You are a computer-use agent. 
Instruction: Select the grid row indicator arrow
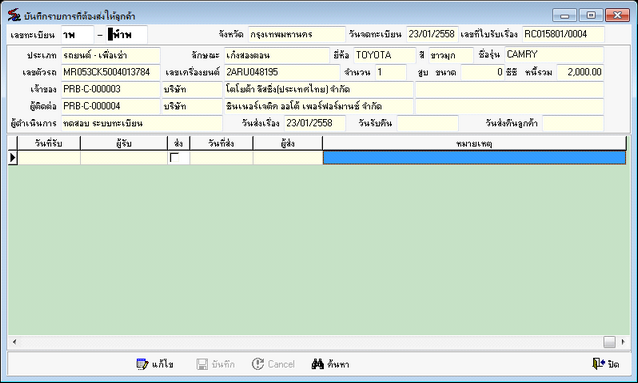13,158
